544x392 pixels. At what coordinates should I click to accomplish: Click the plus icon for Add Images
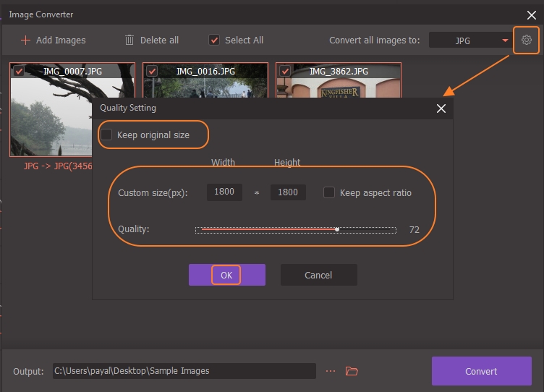click(x=25, y=41)
